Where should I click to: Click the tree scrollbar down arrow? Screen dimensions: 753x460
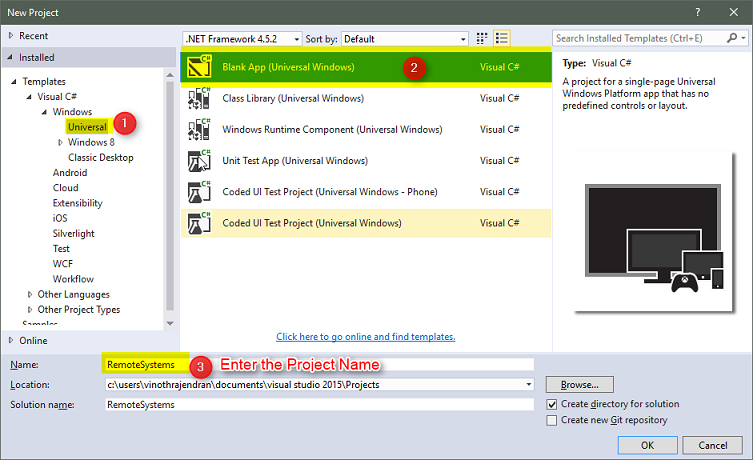170,324
